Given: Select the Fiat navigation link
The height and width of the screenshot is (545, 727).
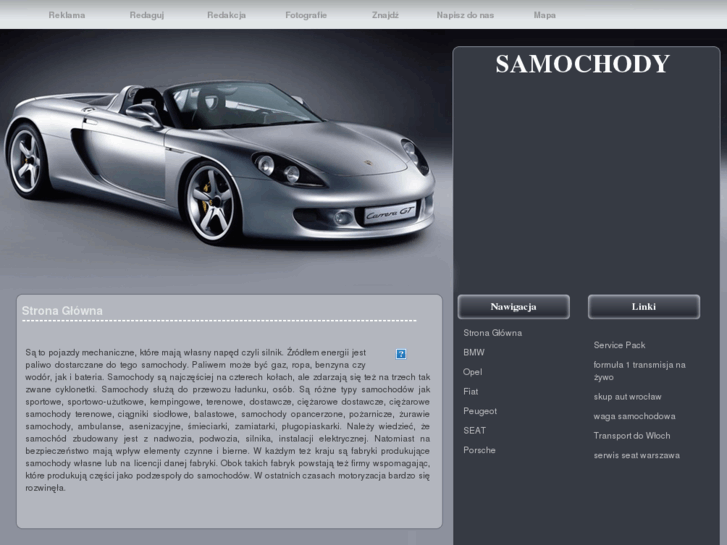Looking at the screenshot, I should [471, 391].
